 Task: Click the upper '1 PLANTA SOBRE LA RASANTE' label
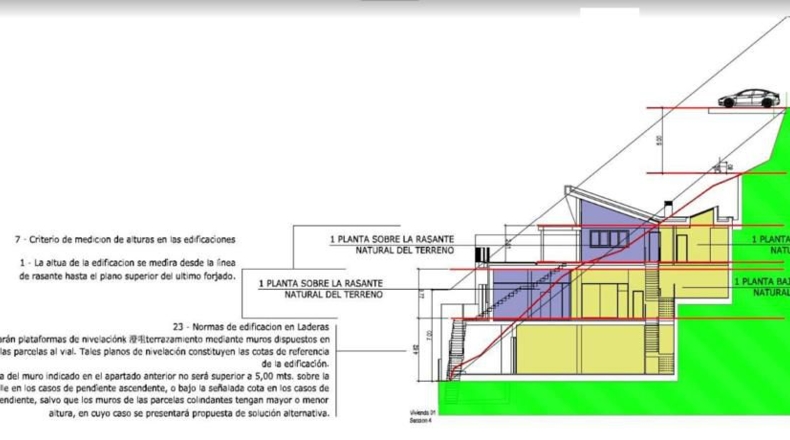click(392, 239)
